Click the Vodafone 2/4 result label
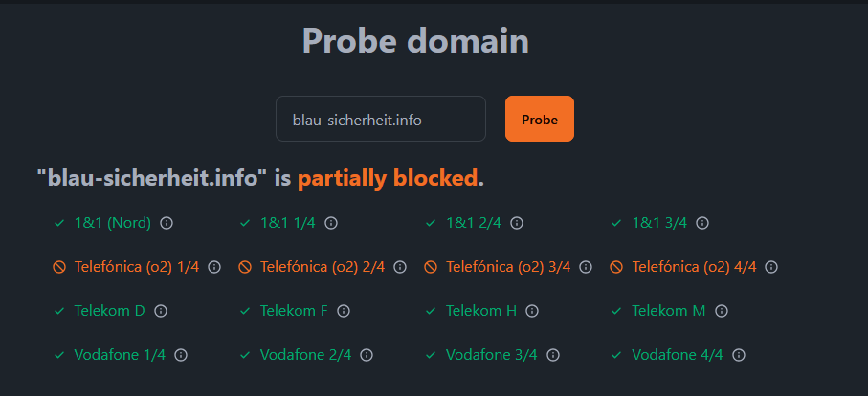The image size is (868, 396). (306, 355)
